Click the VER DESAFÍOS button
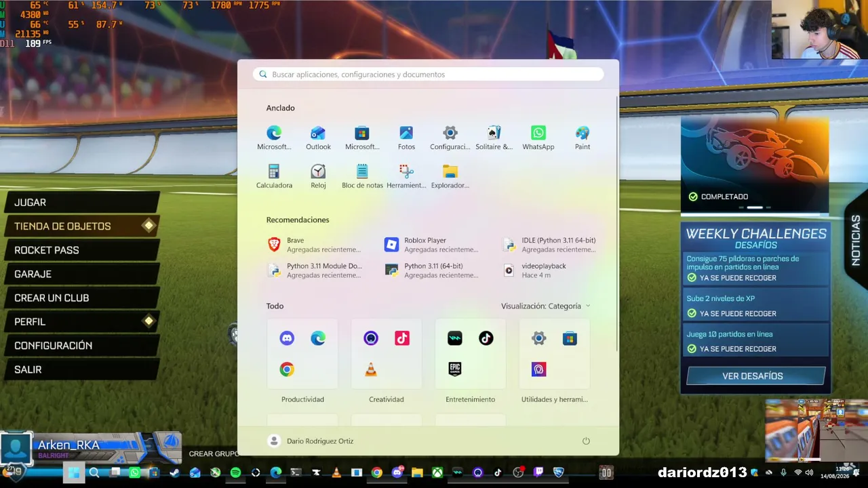This screenshot has height=488, width=868. point(755,376)
